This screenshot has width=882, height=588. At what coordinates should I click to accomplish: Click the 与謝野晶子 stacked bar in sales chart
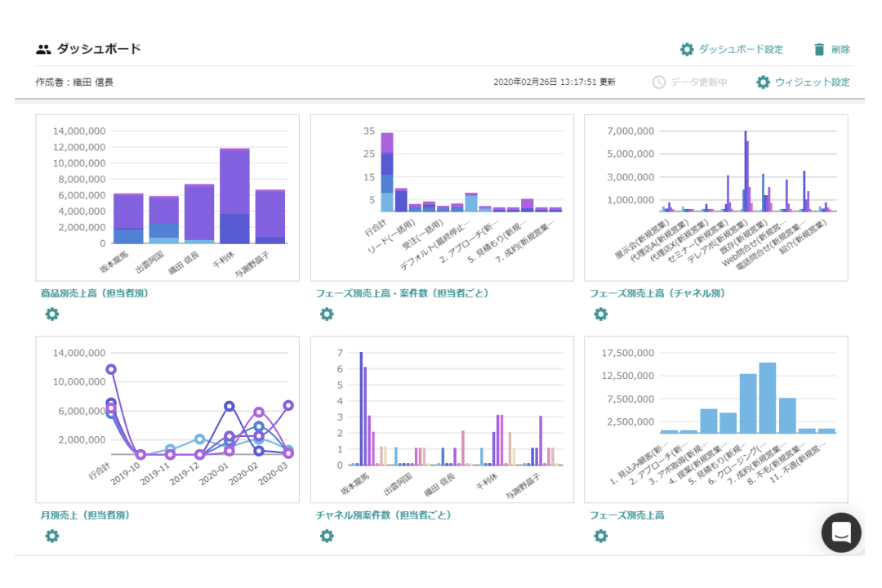pos(270,216)
